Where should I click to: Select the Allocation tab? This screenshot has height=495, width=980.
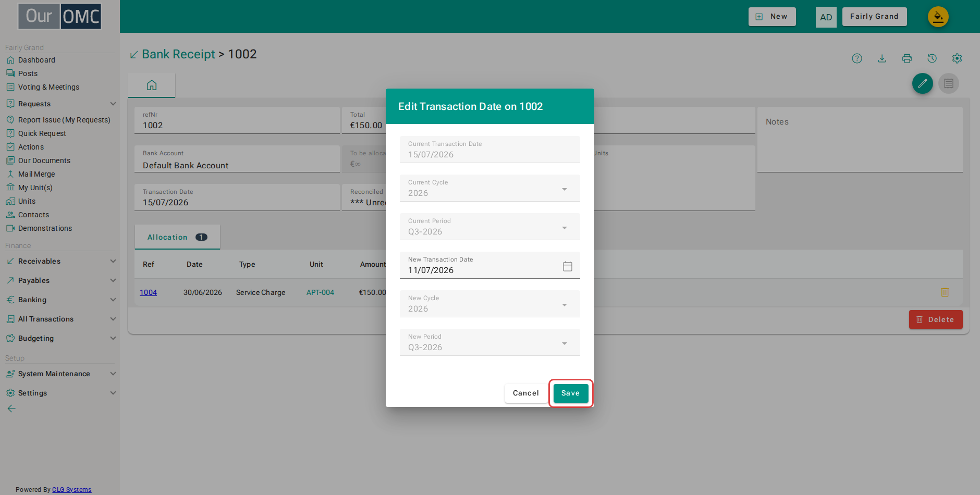pyautogui.click(x=177, y=237)
